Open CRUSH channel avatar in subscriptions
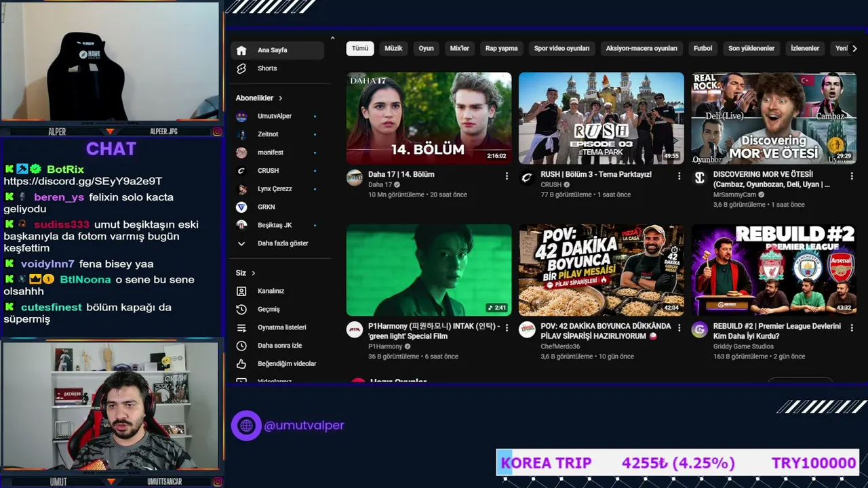Image resolution: width=868 pixels, height=488 pixels. tap(241, 171)
